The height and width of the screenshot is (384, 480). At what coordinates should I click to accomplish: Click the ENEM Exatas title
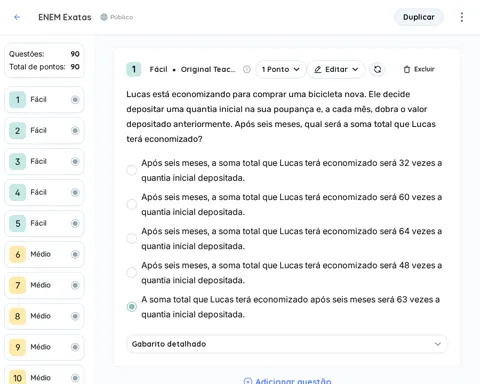[x=65, y=17]
